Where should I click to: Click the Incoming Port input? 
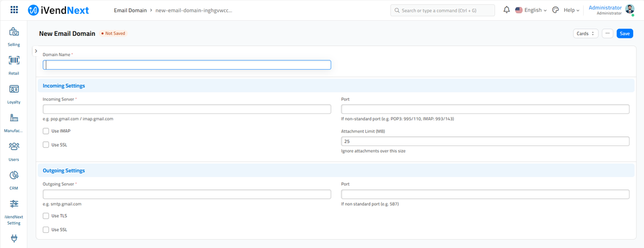coord(485,109)
